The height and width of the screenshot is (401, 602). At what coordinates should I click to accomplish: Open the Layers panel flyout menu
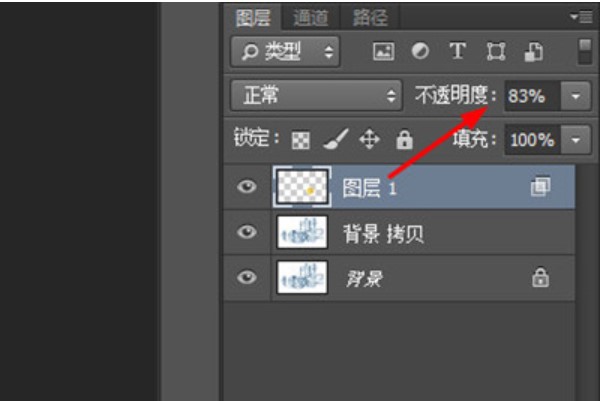(581, 17)
